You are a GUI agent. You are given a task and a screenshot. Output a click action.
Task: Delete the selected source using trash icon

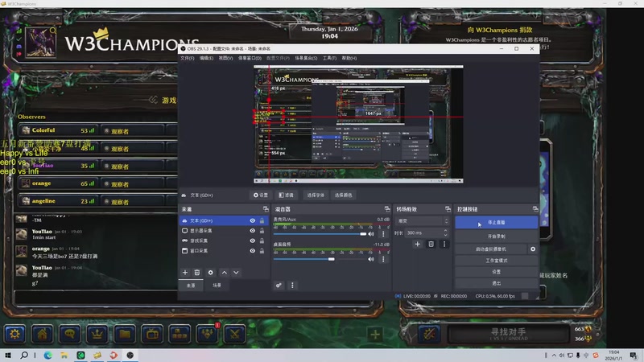197,273
